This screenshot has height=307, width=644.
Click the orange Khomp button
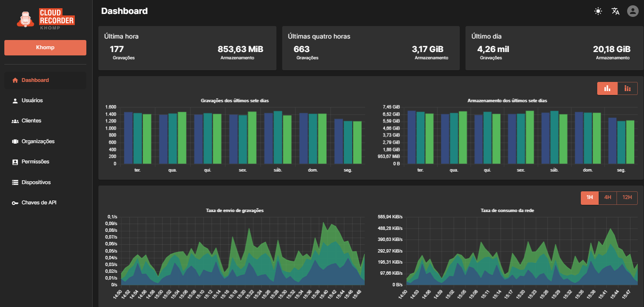coord(45,48)
